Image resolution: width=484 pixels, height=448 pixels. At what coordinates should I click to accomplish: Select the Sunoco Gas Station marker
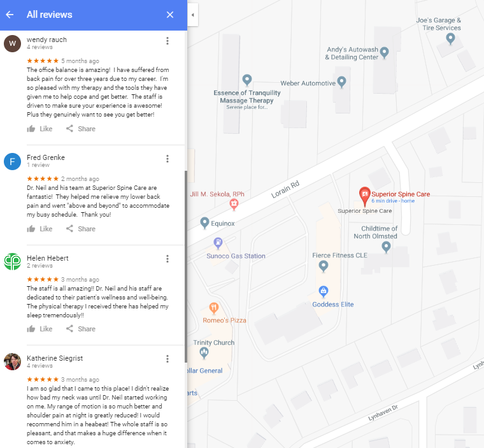click(218, 243)
